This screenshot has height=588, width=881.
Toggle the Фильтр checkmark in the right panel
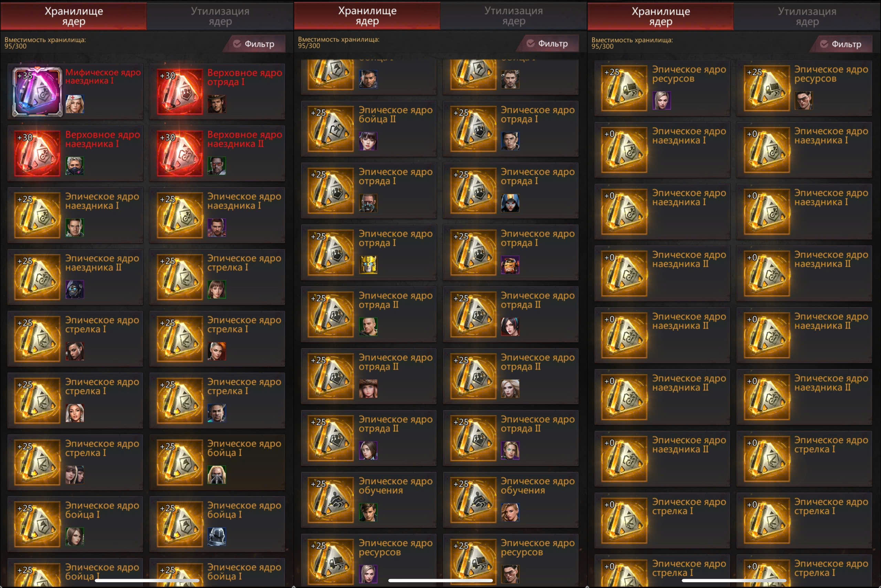coord(824,44)
